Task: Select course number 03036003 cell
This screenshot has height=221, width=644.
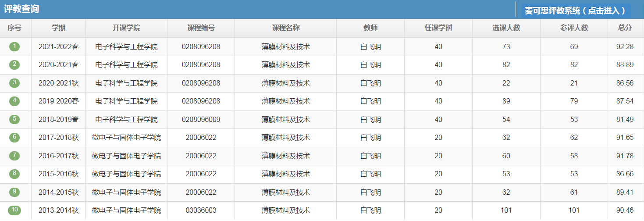Action: (x=201, y=210)
